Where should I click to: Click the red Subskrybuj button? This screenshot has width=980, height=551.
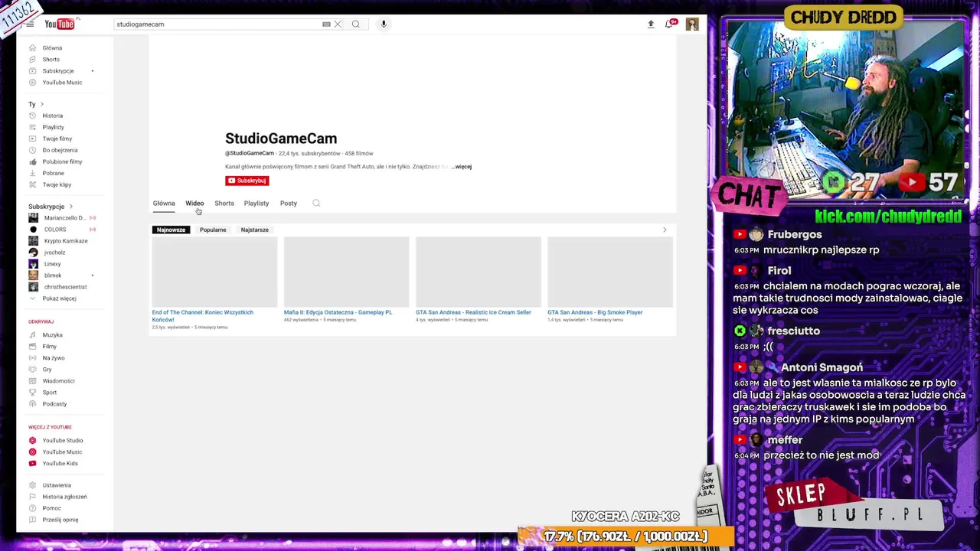[x=247, y=181]
